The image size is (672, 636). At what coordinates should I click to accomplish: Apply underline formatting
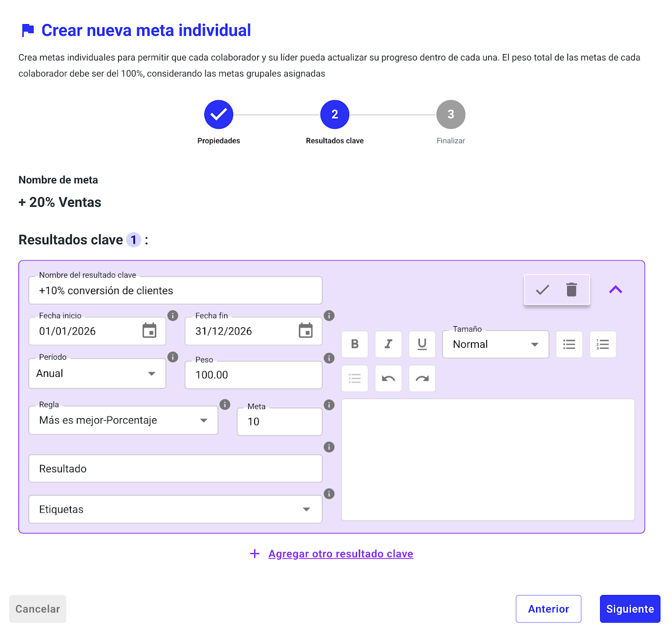[x=422, y=344]
